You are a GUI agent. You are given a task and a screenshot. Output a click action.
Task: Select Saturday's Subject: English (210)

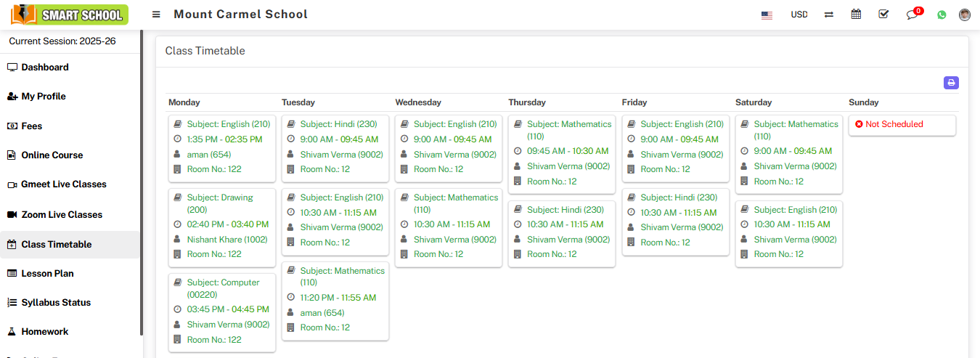coord(796,209)
